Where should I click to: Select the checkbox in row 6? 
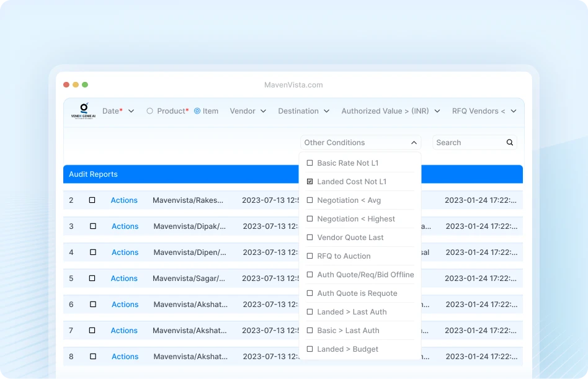93,305
